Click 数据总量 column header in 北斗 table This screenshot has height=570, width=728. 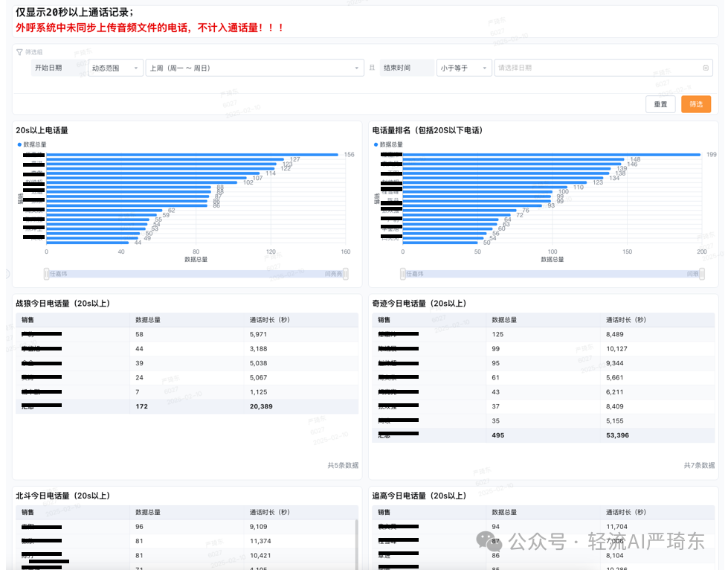point(148,512)
